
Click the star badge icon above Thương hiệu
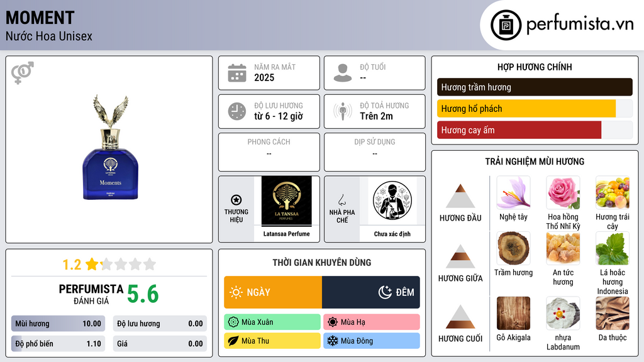click(236, 200)
